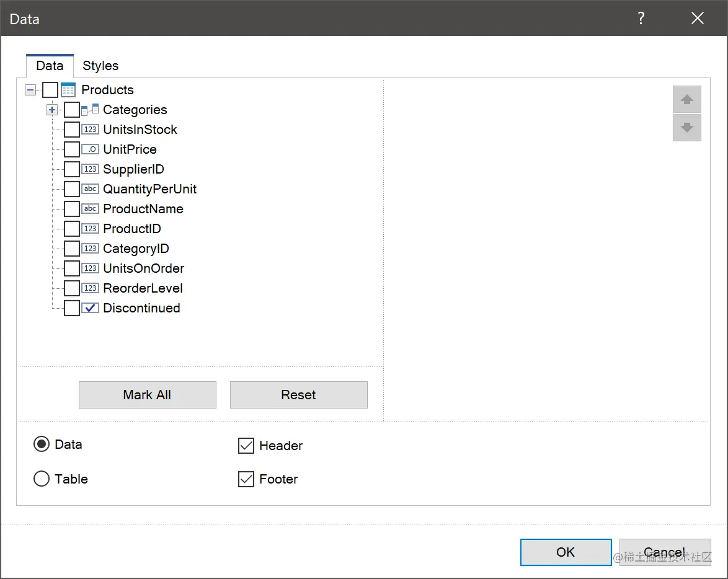Screen dimensions: 728x579
Task: Click the numeric type icon beside ProductID
Action: click(90, 229)
